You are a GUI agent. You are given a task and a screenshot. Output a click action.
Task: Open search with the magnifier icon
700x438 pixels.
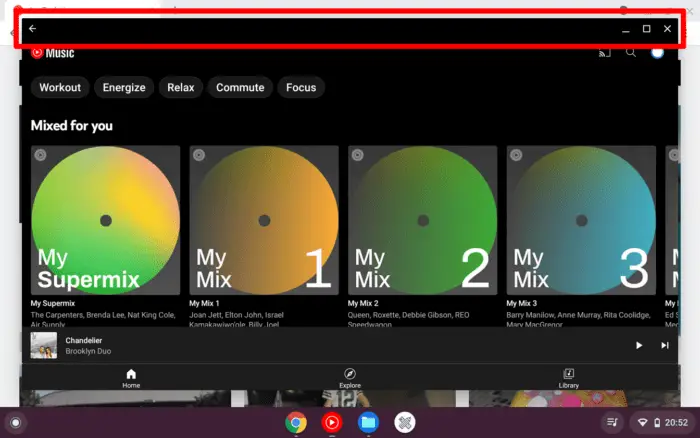click(x=631, y=53)
